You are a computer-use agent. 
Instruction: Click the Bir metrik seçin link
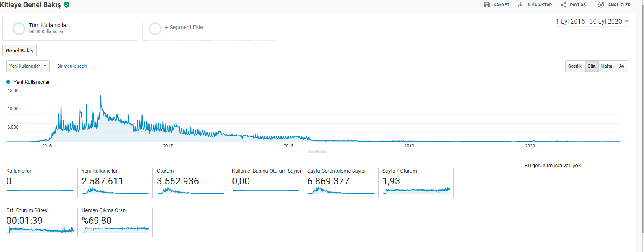pos(72,66)
